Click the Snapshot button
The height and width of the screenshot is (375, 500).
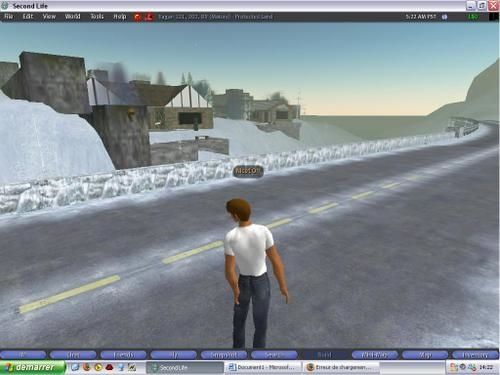(x=224, y=355)
